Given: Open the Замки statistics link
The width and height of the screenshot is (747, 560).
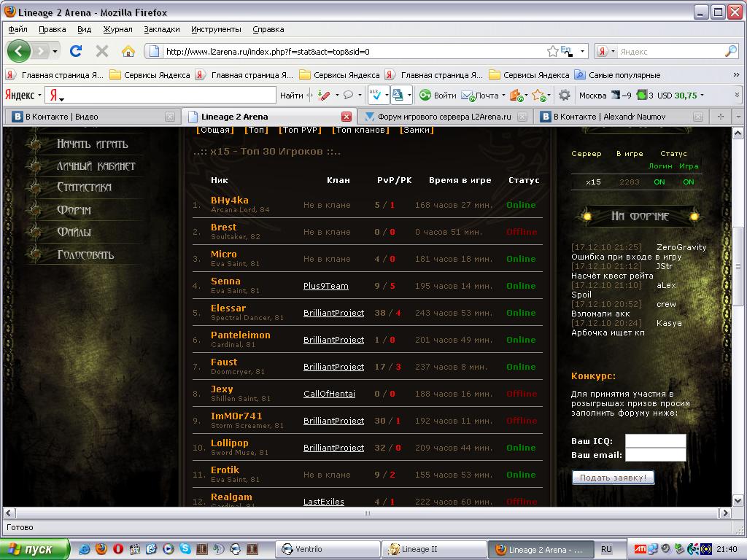Looking at the screenshot, I should click(417, 130).
